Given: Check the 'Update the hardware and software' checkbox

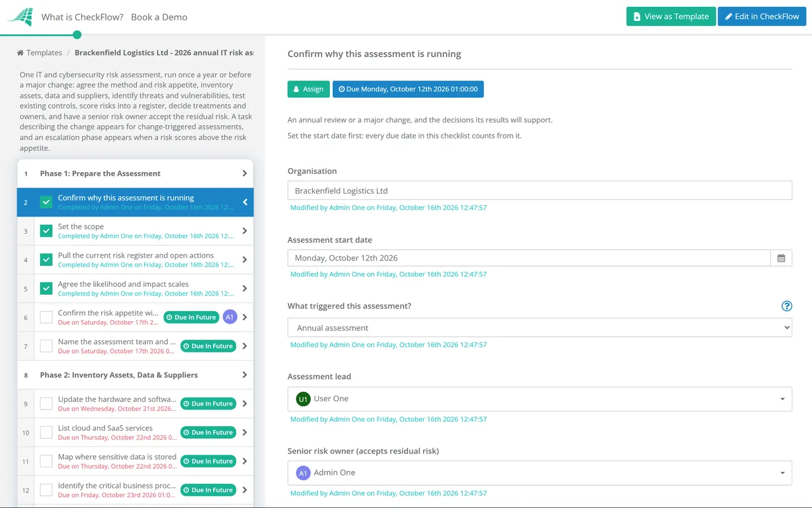Looking at the screenshot, I should coord(46,403).
